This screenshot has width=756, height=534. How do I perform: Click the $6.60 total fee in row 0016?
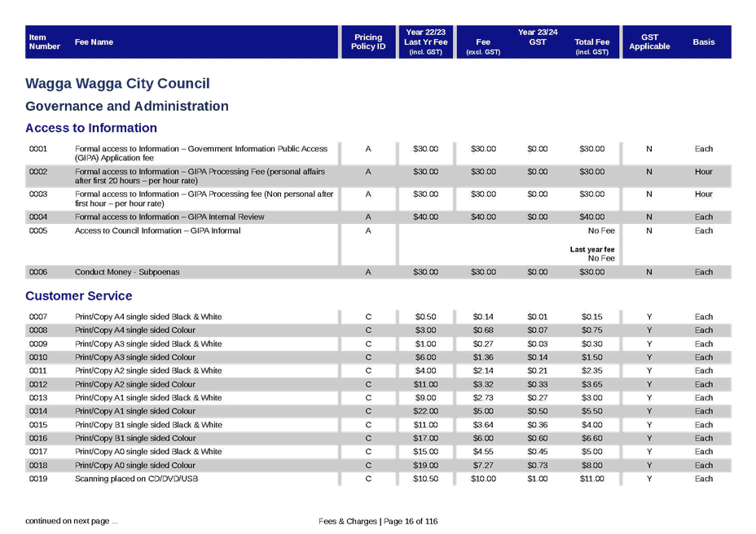[591, 438]
